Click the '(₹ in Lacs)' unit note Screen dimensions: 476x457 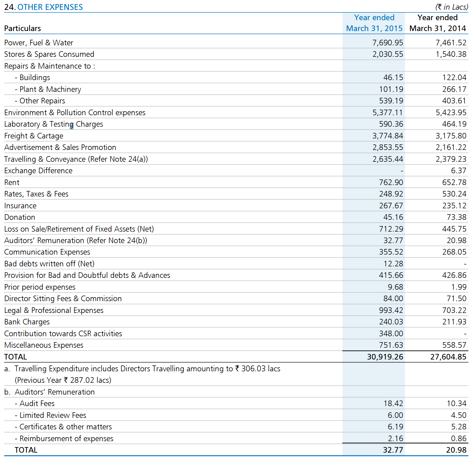click(x=451, y=7)
